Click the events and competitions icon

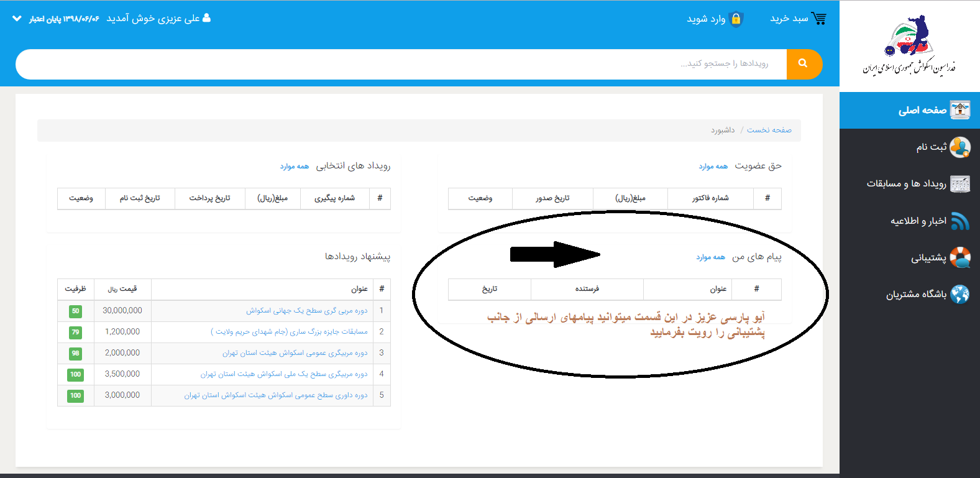click(x=960, y=184)
